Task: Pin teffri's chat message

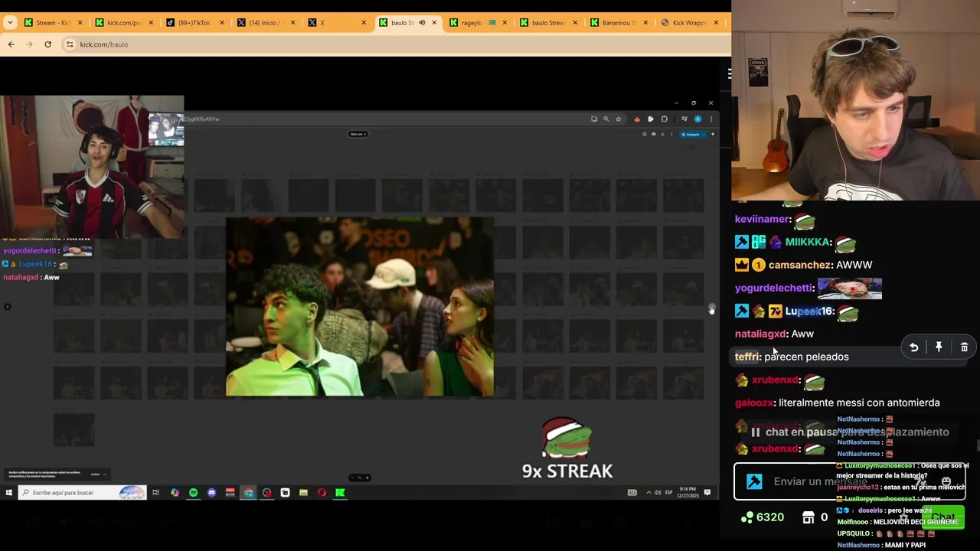Action: pyautogui.click(x=939, y=347)
